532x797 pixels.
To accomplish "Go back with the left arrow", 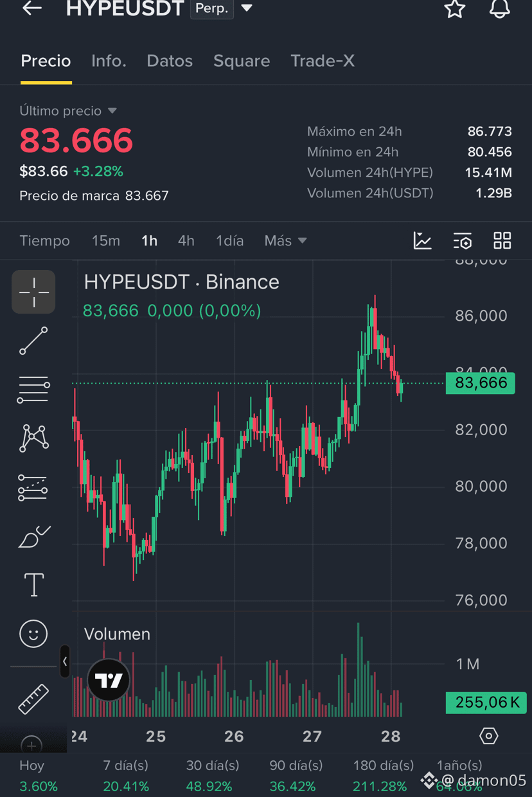I will (x=32, y=8).
